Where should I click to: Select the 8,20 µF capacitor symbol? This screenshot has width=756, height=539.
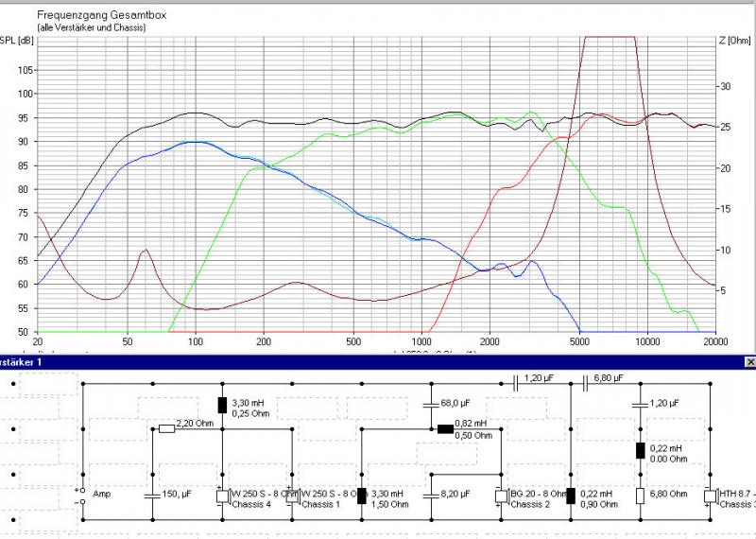coord(432,496)
